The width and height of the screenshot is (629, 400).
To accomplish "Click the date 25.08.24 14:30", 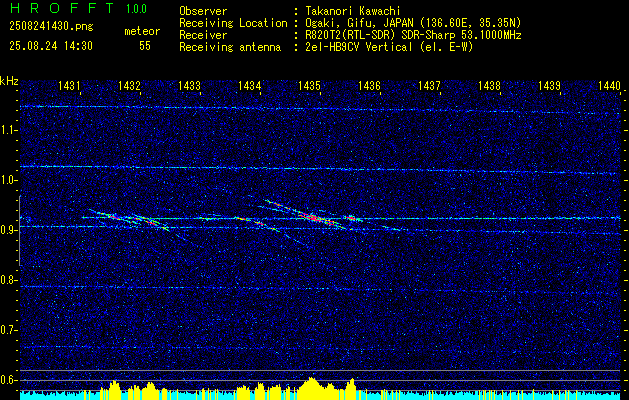I will (x=51, y=46).
